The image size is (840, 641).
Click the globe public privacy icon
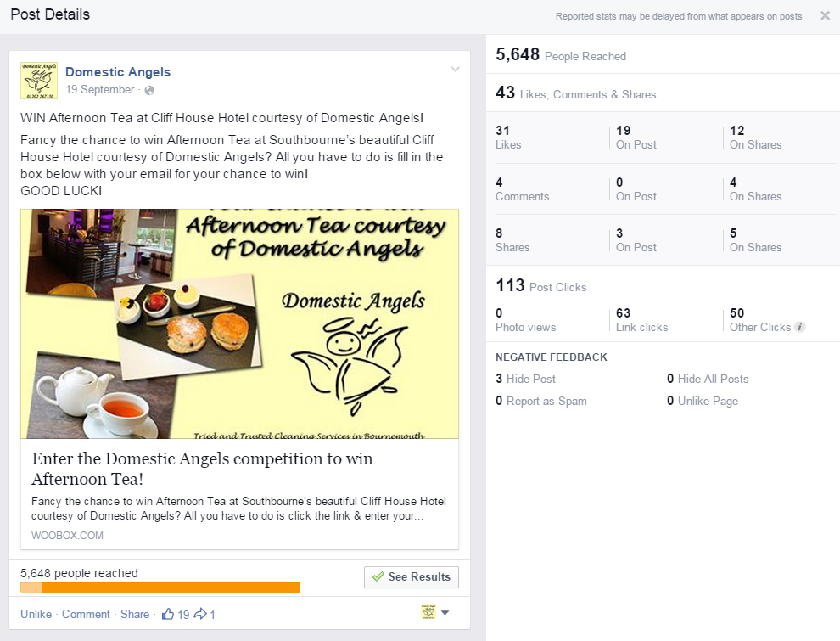point(149,90)
